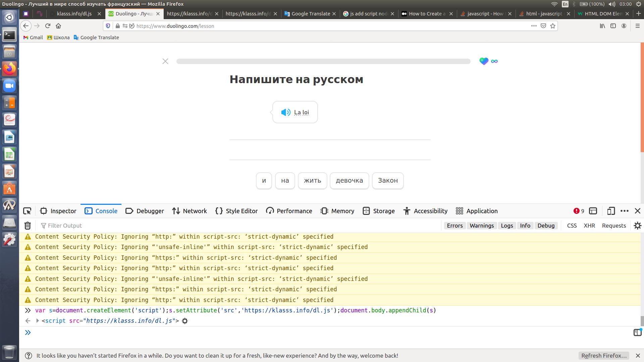Expand the script element output node
Screen dimensions: 644x362
(x=38, y=321)
